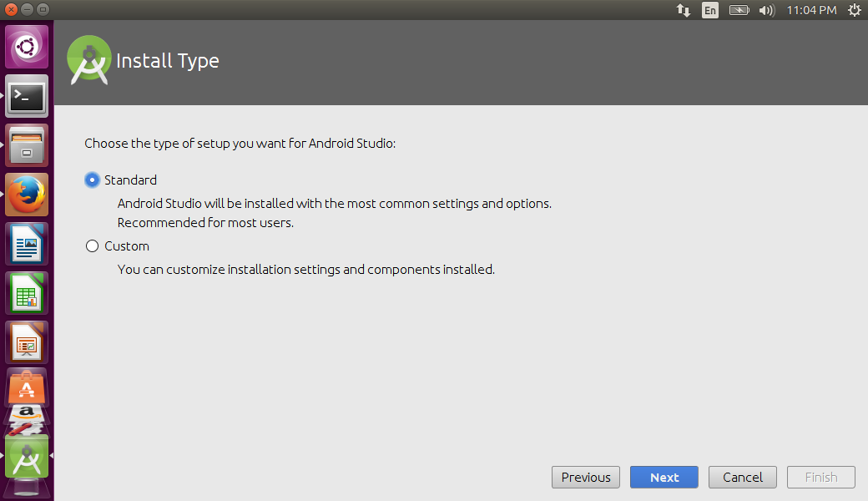Image resolution: width=868 pixels, height=501 pixels.
Task: Select the Custom install type
Action: 92,245
